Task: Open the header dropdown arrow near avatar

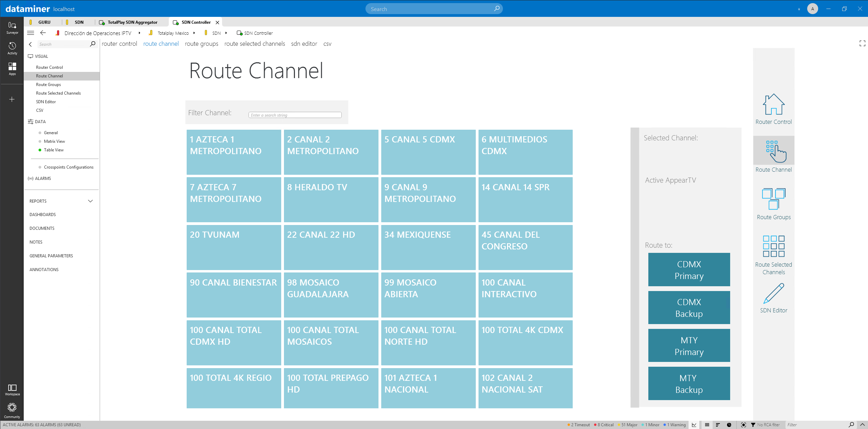Action: tap(799, 9)
